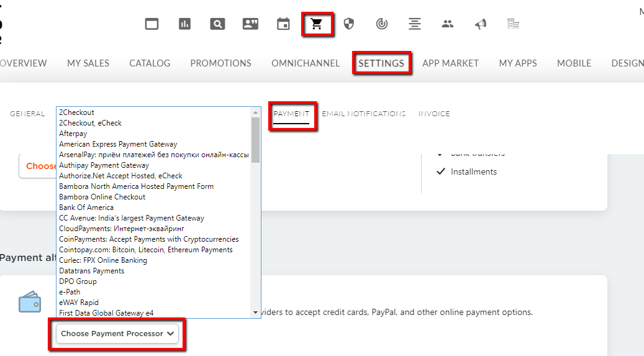Open the App Market tab
This screenshot has width=644, height=356.
tap(451, 63)
